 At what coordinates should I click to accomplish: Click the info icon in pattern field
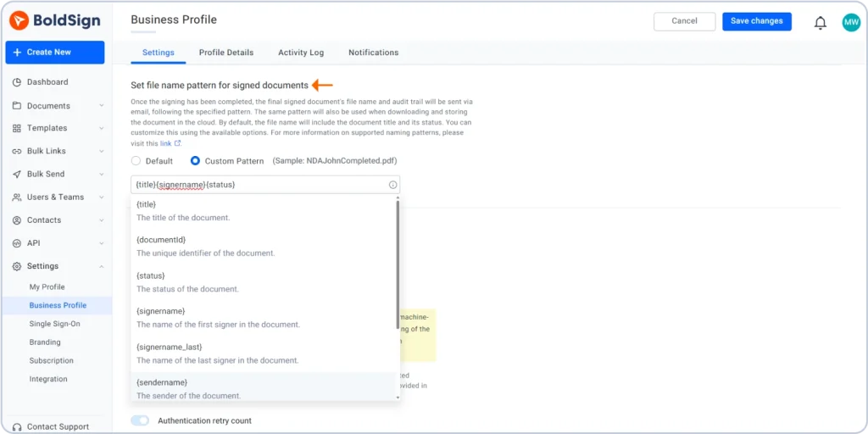tap(392, 185)
